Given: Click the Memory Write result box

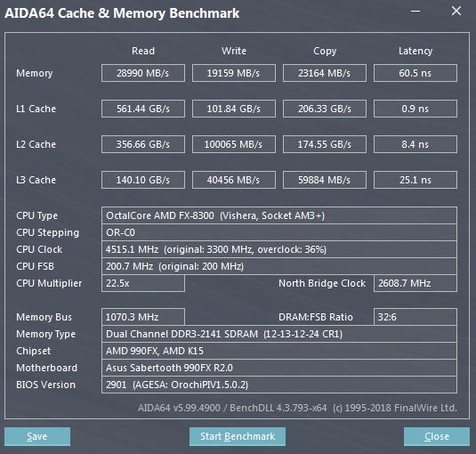Looking at the screenshot, I should tap(234, 73).
